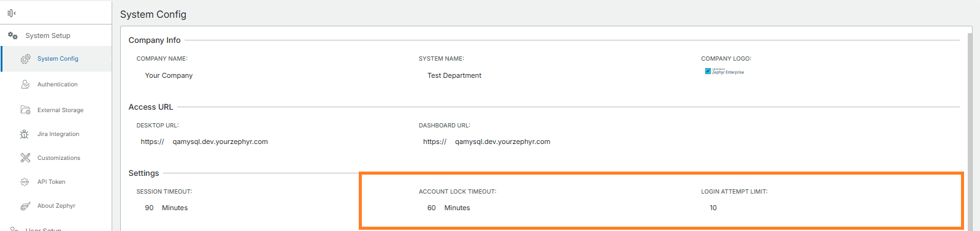The width and height of the screenshot is (980, 231).
Task: Click the DESKTOP URL label
Action: [158, 125]
